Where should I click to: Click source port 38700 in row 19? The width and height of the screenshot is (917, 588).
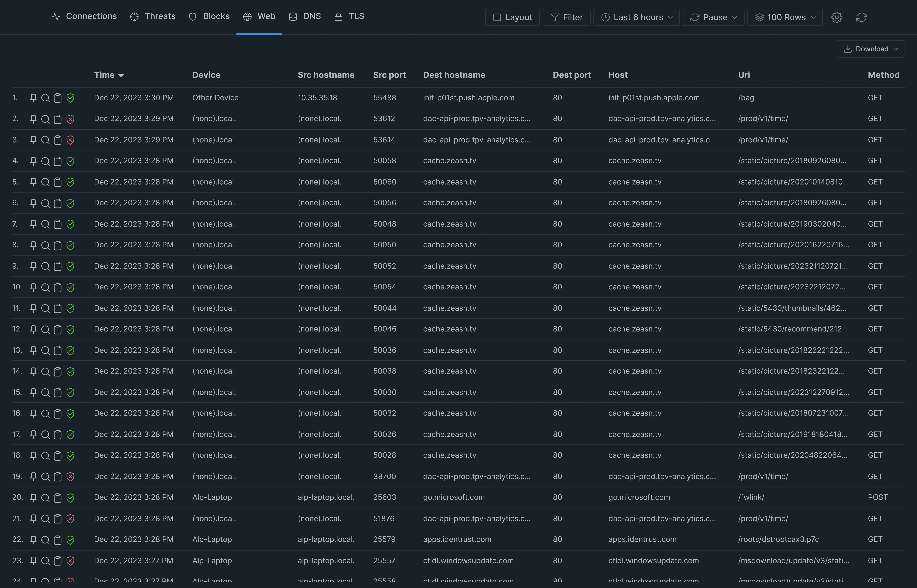point(384,476)
